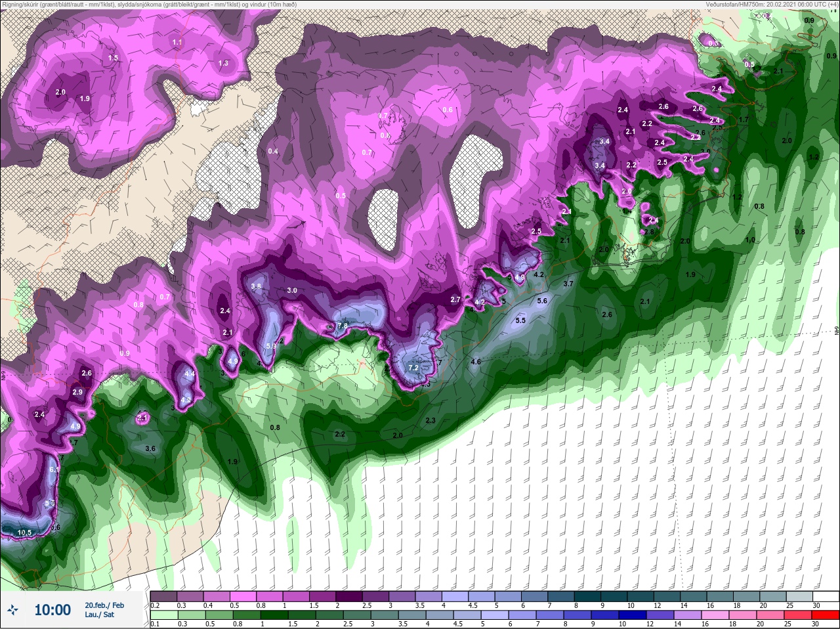This screenshot has height=629, width=840.
Task: Click the 3.8 precipitation value on map
Action: click(x=256, y=286)
